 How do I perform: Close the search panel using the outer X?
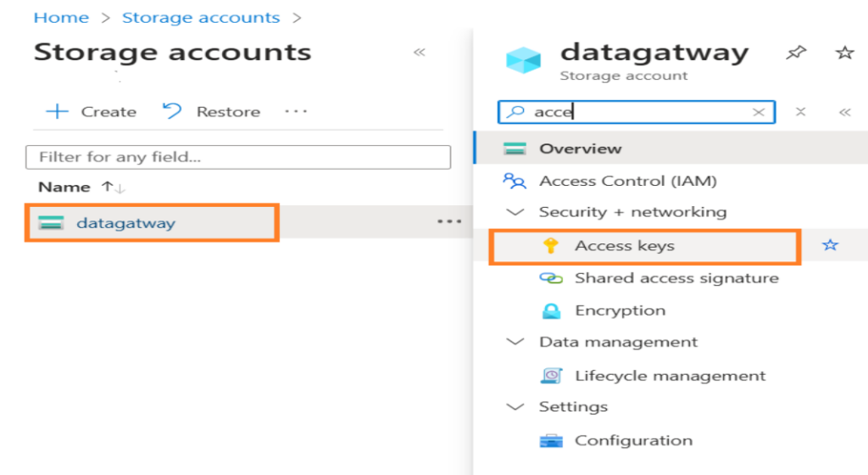pyautogui.click(x=800, y=112)
